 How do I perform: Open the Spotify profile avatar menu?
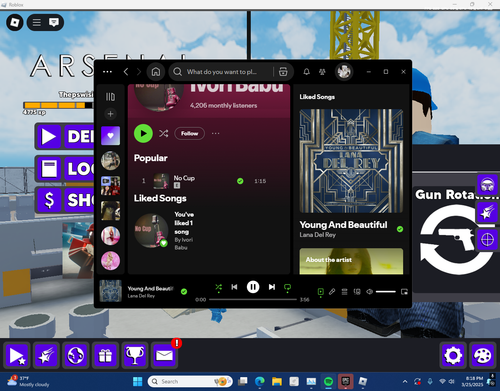pos(344,71)
